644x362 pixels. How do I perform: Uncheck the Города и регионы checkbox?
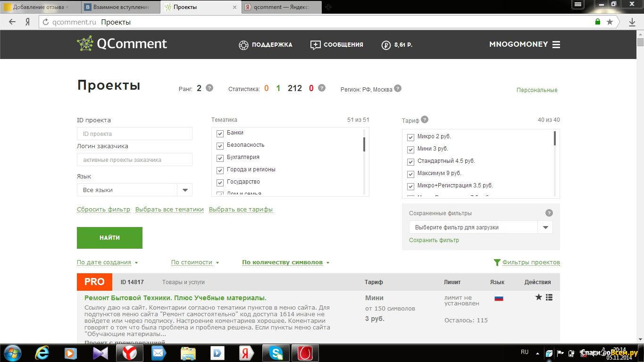tap(220, 170)
